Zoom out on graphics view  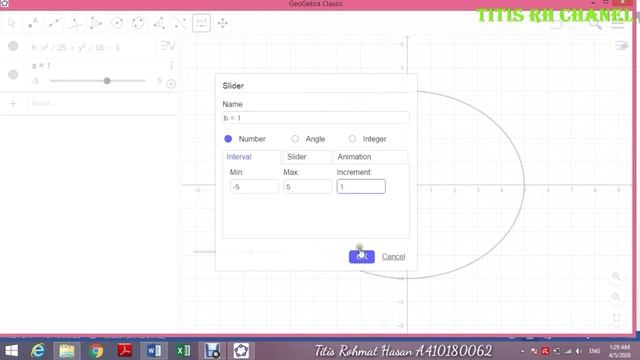(x=616, y=297)
